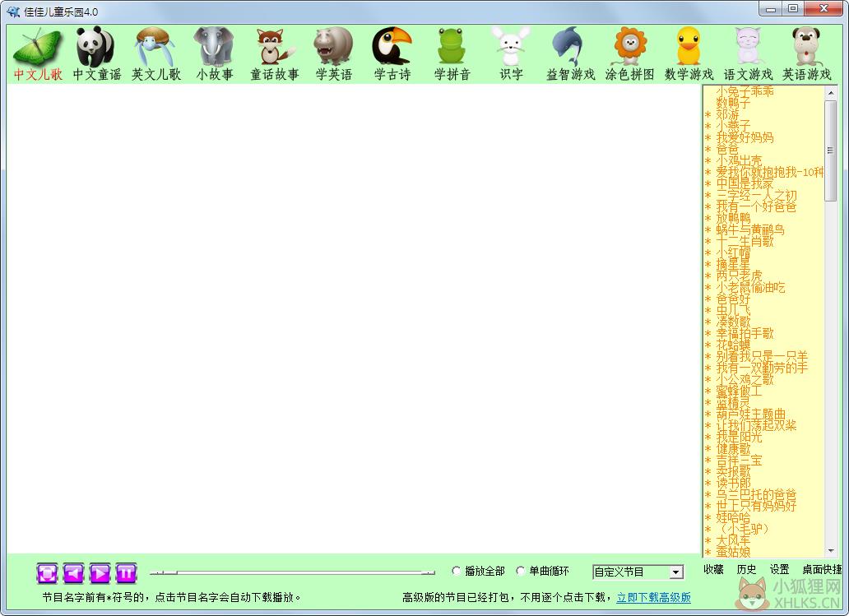Screen dimensions: 849x616
Task: Play the song 蓝精灵
Action: point(733,402)
